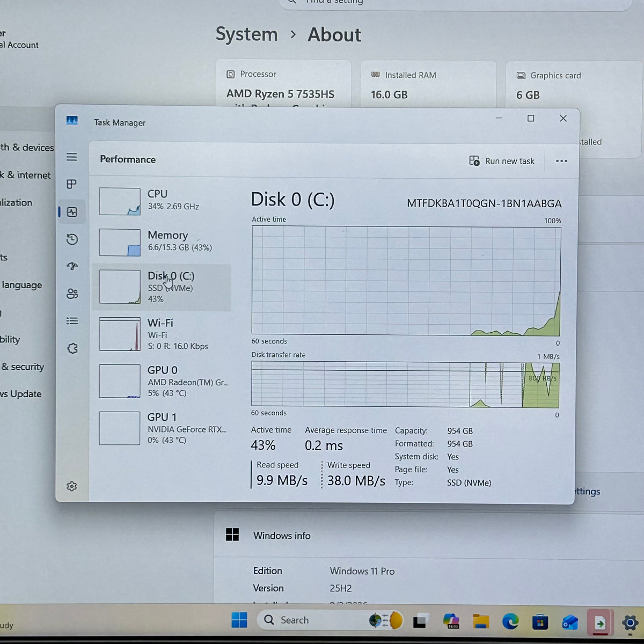This screenshot has height=644, width=644.
Task: Select the Memory performance entry
Action: pyautogui.click(x=162, y=241)
